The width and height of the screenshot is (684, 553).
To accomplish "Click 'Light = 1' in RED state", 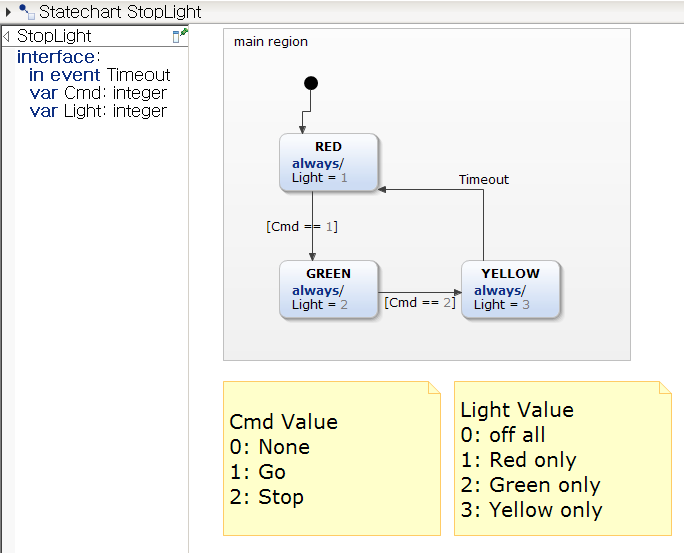I will tap(320, 178).
